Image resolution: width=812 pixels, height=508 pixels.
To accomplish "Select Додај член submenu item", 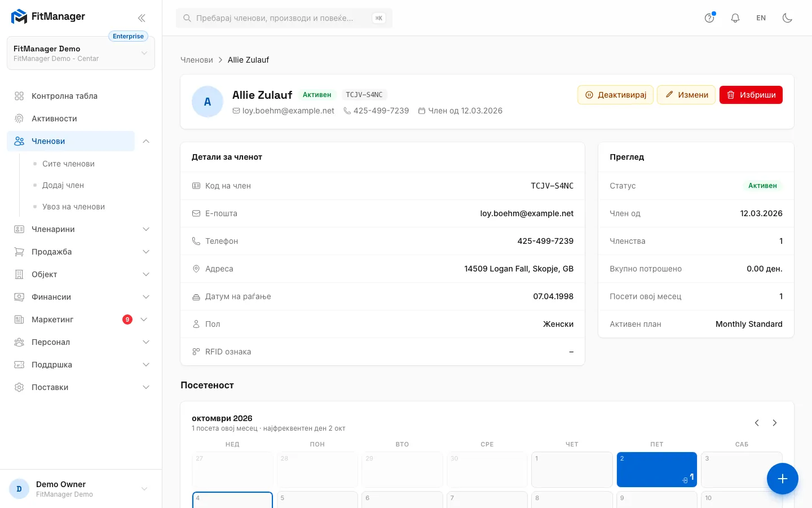I will click(63, 185).
